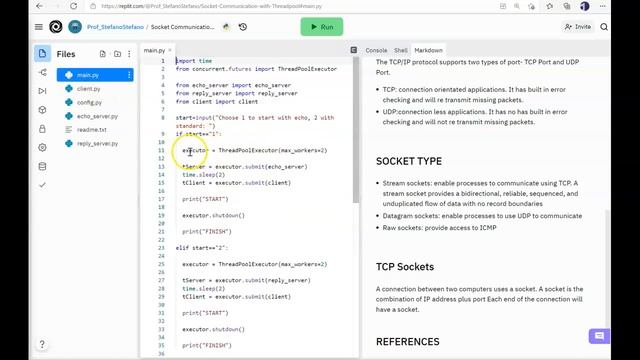Reload the page with browser refresh
Image resolution: width=640 pixels, height=360 pixels.
click(73, 6)
